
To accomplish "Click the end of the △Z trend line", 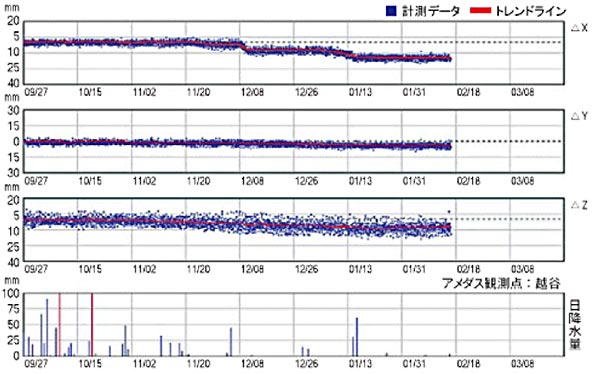I will point(450,227).
